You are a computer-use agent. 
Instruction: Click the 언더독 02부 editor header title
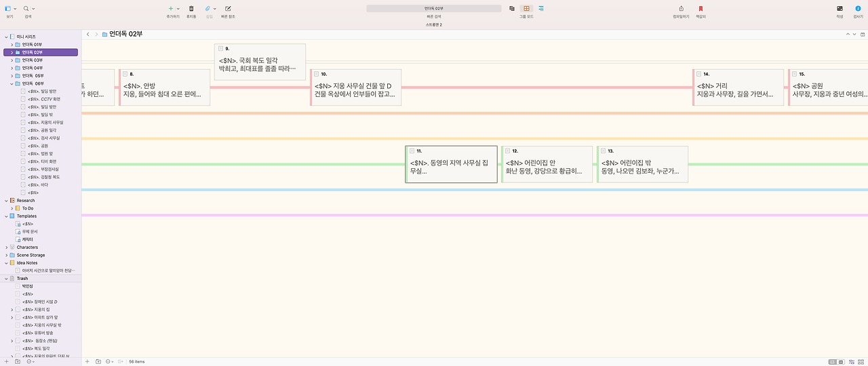tap(125, 34)
